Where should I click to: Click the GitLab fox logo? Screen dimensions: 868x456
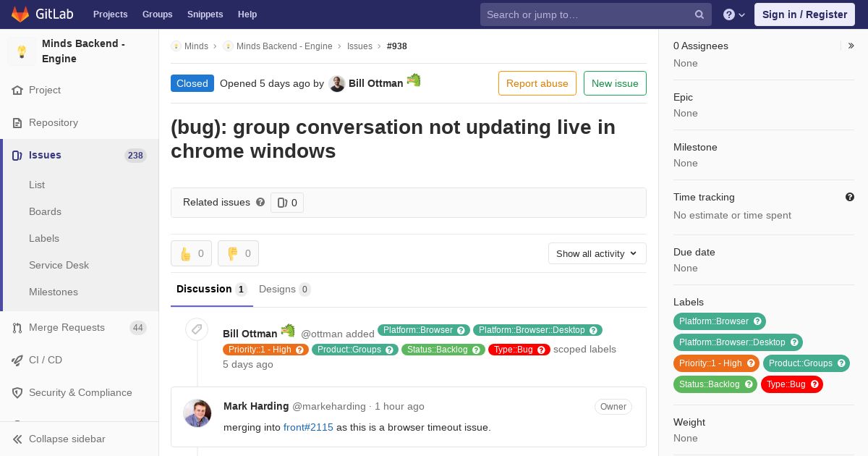click(x=20, y=14)
